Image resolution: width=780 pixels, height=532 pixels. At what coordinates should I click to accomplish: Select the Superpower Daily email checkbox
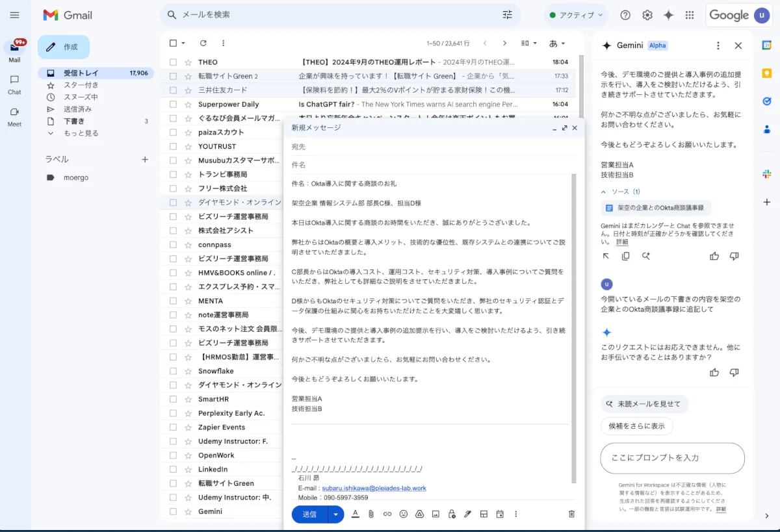pos(173,104)
